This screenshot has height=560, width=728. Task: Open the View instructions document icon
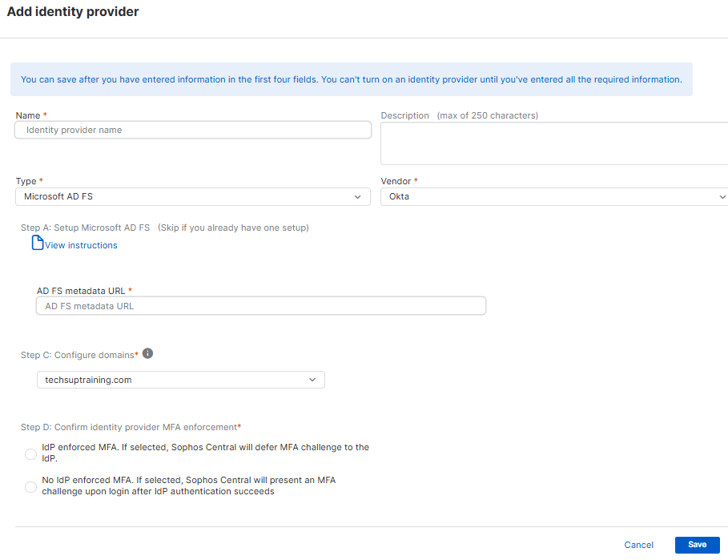coord(36,244)
